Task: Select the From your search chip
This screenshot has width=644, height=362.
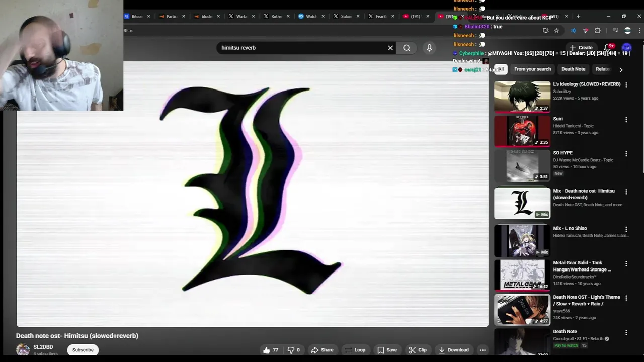Action: (532, 69)
